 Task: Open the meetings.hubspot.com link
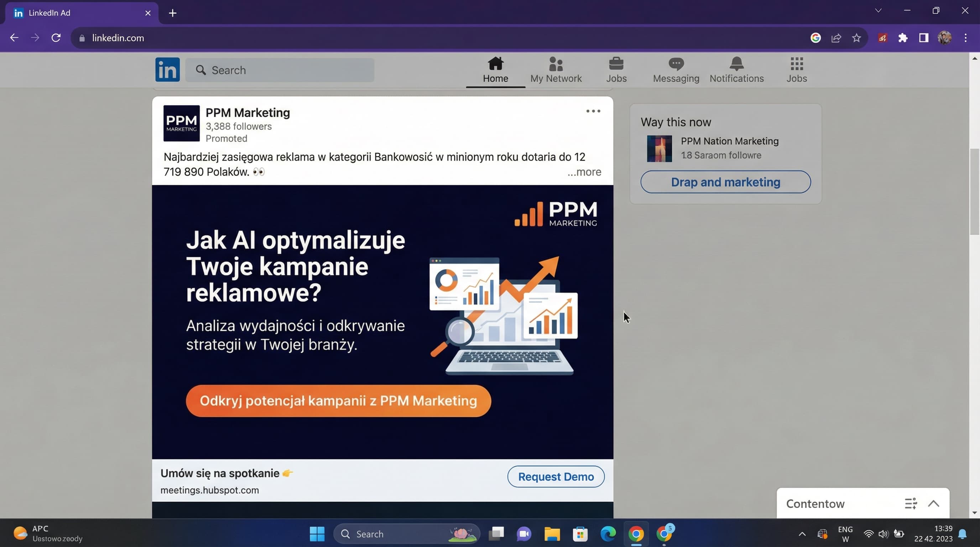(210, 490)
